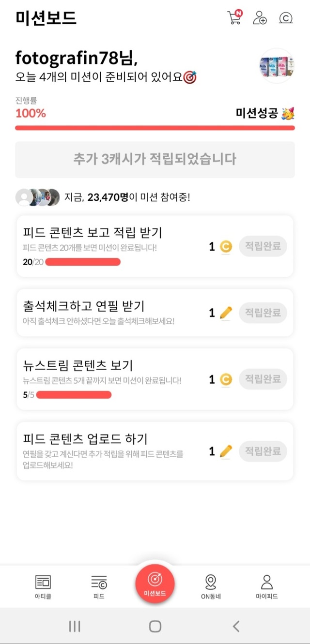Open the 출석체크하고 연필 받기 mission title
This screenshot has height=644, width=310.
84,306
